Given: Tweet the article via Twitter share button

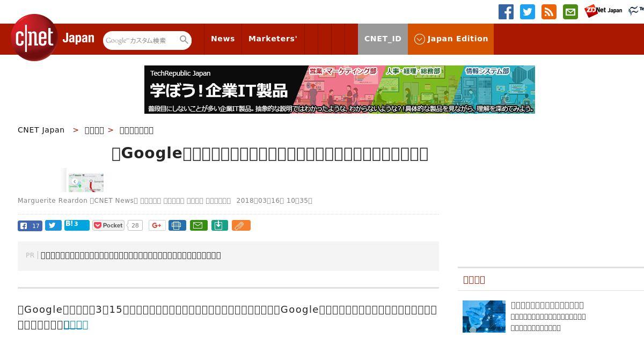Looking at the screenshot, I should pos(53,225).
